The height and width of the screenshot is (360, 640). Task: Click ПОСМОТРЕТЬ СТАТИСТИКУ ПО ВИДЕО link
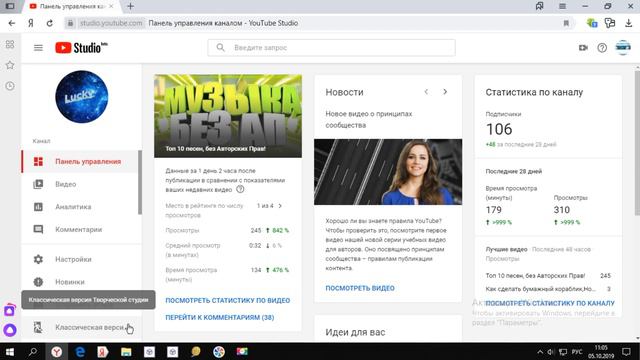coord(228,300)
